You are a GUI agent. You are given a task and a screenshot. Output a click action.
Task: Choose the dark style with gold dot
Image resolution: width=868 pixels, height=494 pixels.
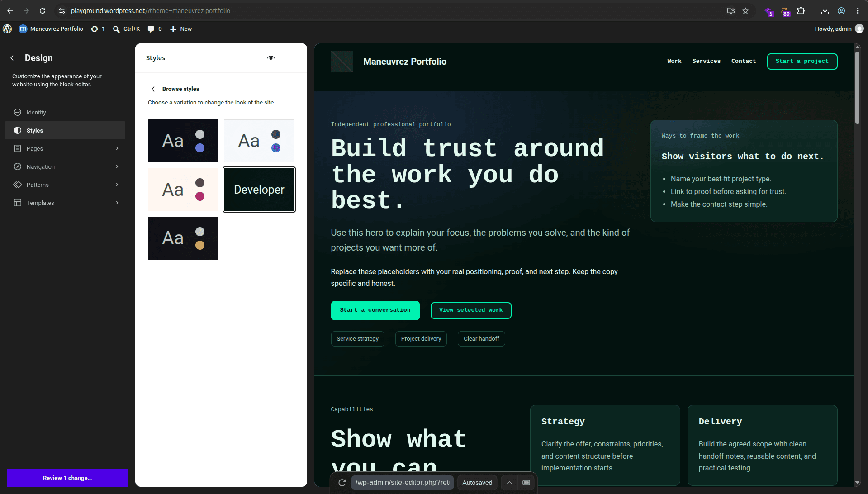click(183, 238)
